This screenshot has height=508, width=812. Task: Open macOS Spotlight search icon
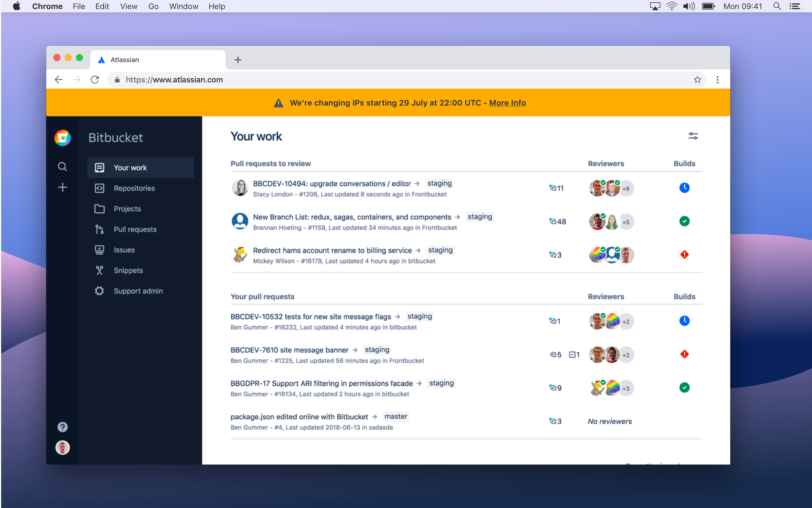(x=777, y=6)
